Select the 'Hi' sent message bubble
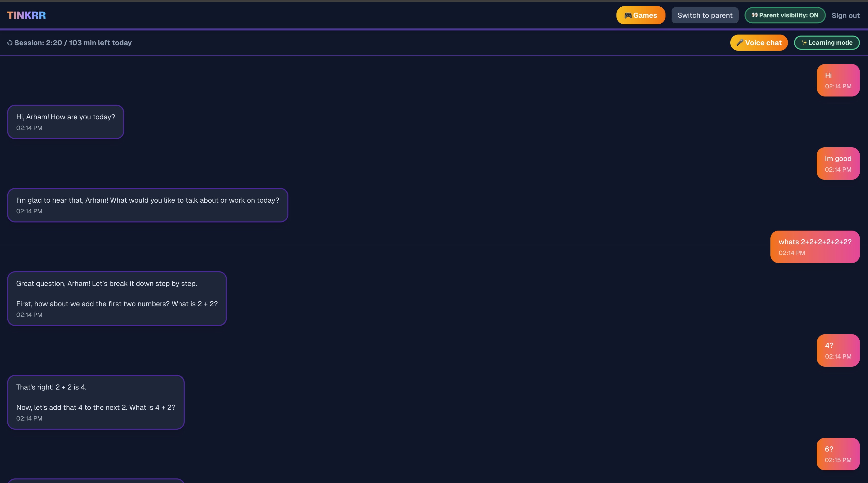868x483 pixels. (838, 80)
